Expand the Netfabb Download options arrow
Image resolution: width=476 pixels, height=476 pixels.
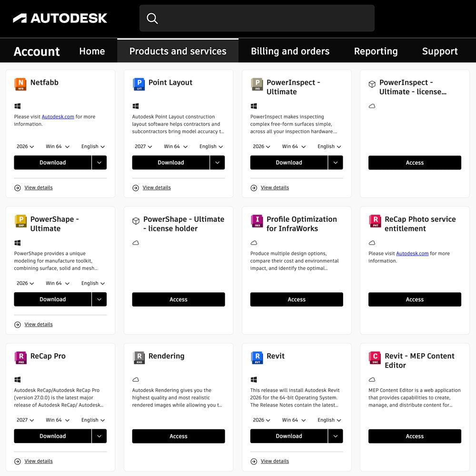(x=99, y=162)
